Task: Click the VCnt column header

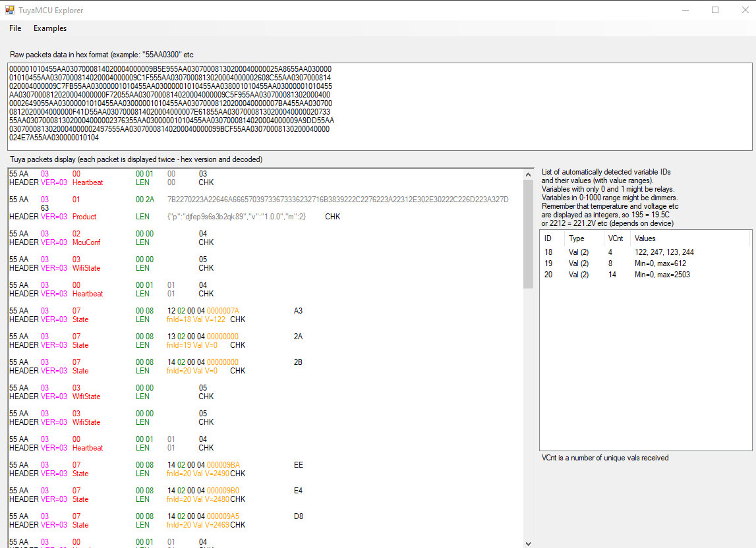Action: (x=617, y=238)
